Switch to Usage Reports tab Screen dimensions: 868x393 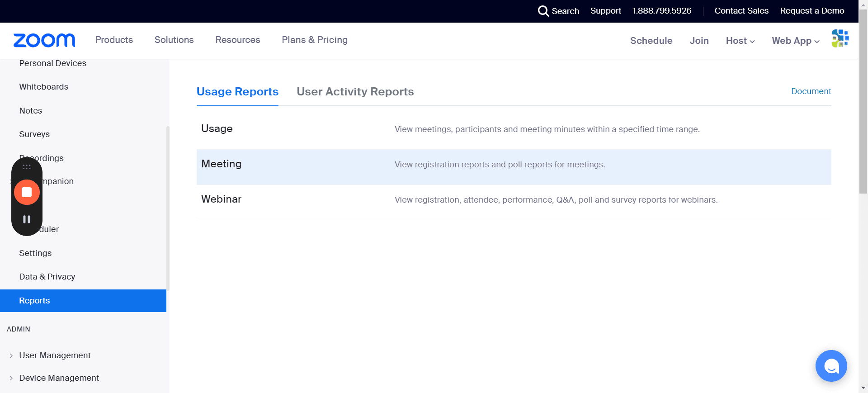pos(237,92)
